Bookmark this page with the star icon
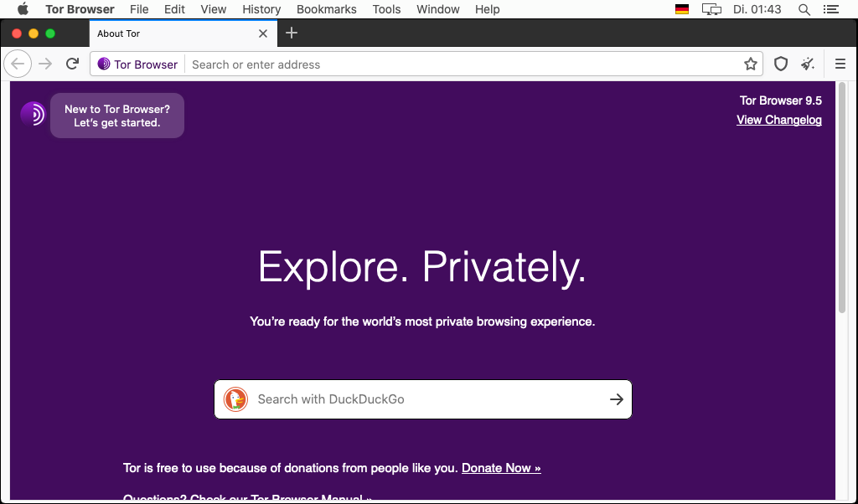 pyautogui.click(x=751, y=64)
